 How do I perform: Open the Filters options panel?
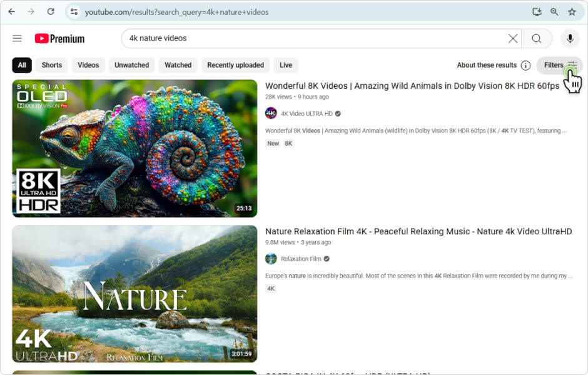coord(559,66)
